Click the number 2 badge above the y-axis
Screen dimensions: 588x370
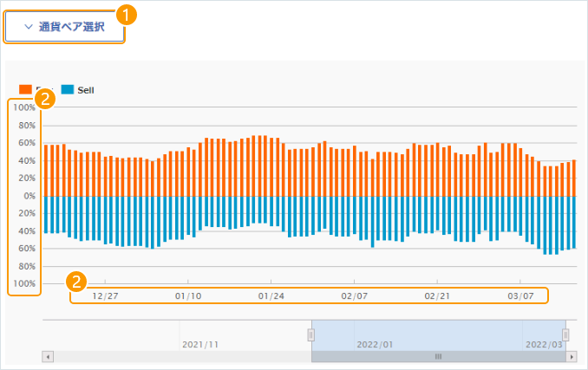tap(47, 99)
